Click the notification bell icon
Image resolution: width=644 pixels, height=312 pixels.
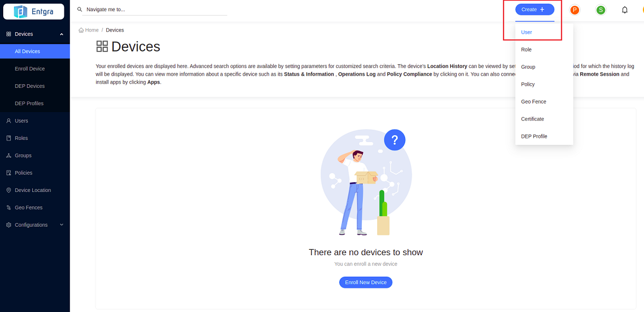pyautogui.click(x=625, y=10)
